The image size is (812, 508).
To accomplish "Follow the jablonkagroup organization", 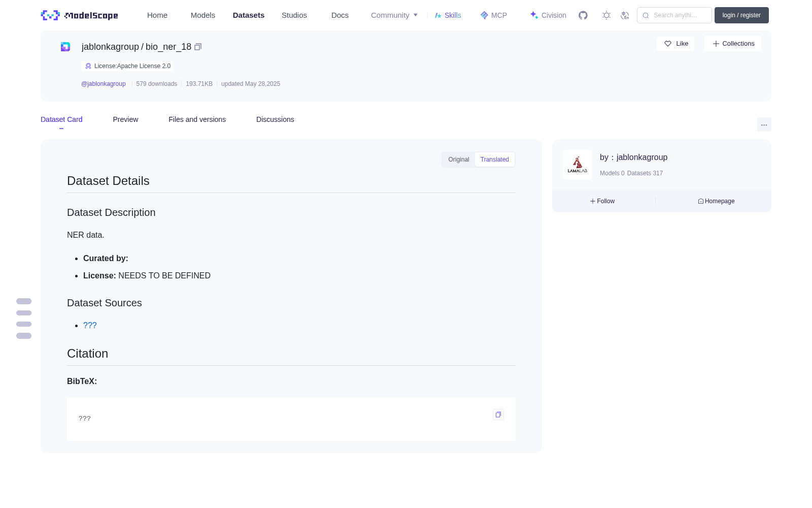I will tap(602, 201).
